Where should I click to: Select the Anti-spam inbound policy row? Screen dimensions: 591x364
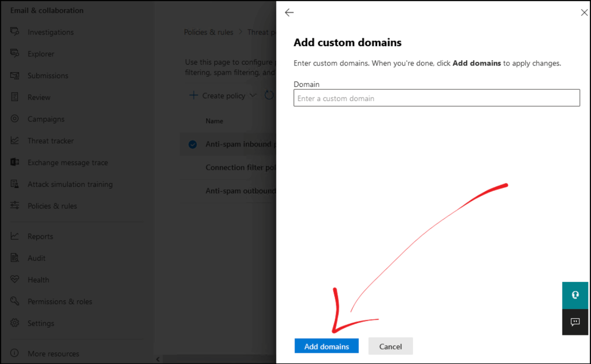[x=228, y=144]
